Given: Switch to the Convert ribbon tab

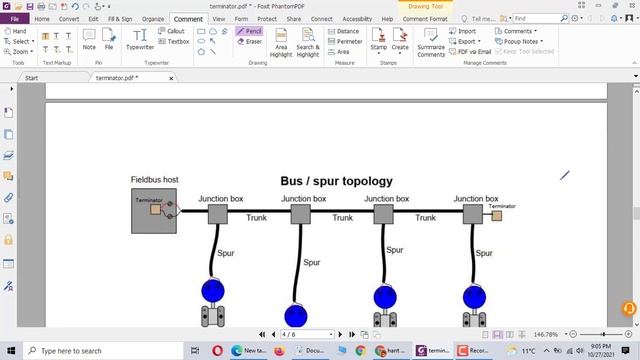Looking at the screenshot, I should 69,19.
